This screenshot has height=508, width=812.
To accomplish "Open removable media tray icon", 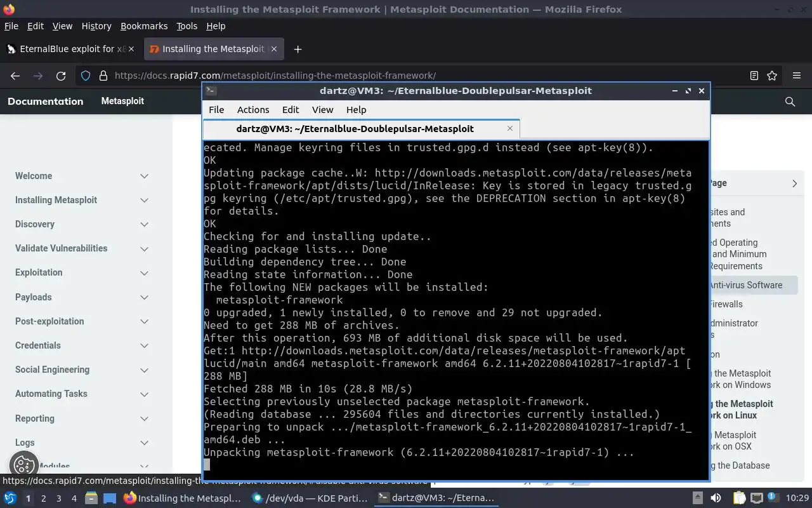I will (x=697, y=498).
